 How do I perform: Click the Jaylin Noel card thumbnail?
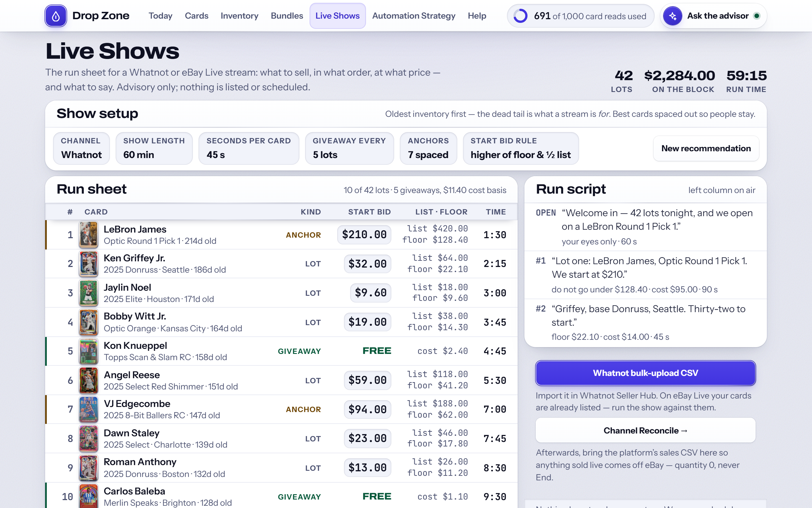point(89,293)
